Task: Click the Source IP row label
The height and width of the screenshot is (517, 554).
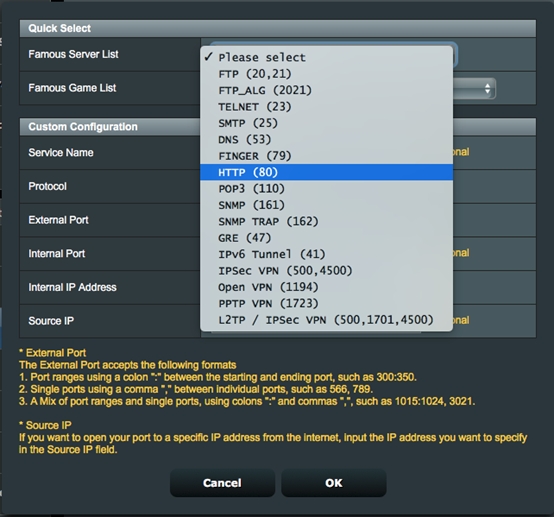Action: pos(51,321)
